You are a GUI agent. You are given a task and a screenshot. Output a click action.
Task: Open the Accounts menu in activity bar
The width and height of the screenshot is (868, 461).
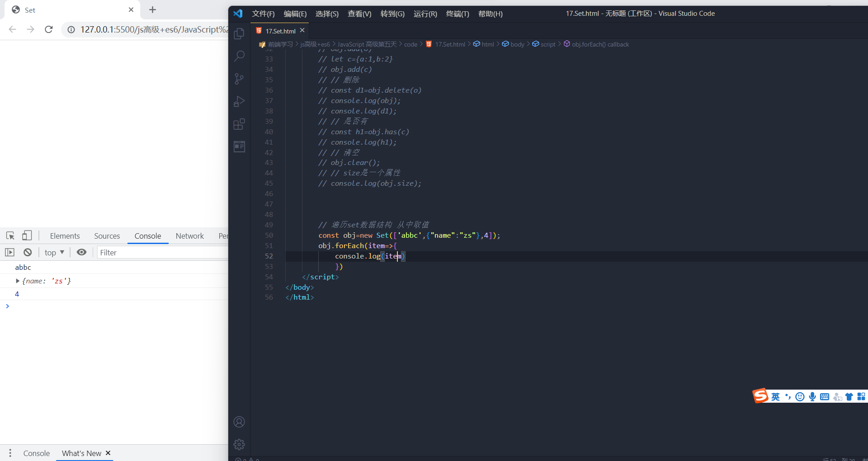click(x=239, y=422)
